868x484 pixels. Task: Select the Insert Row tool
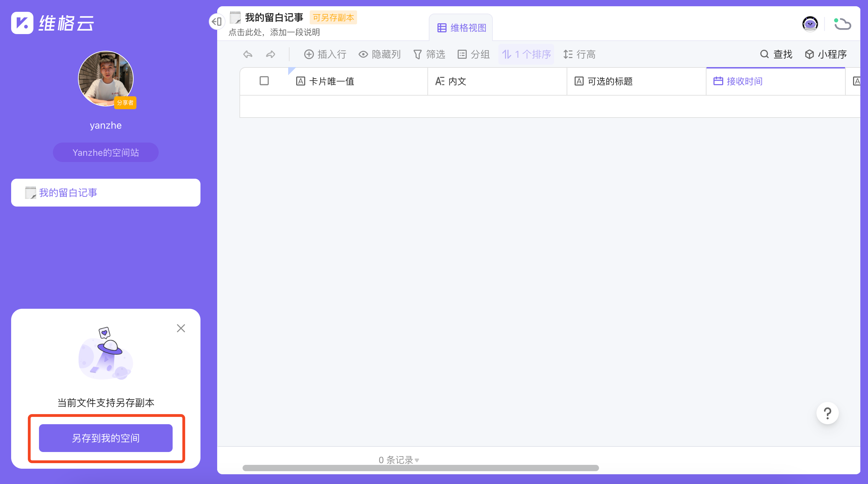[325, 54]
